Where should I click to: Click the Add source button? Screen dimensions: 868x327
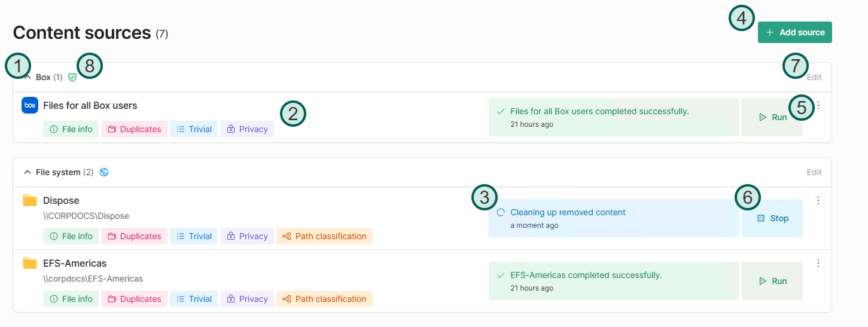794,32
